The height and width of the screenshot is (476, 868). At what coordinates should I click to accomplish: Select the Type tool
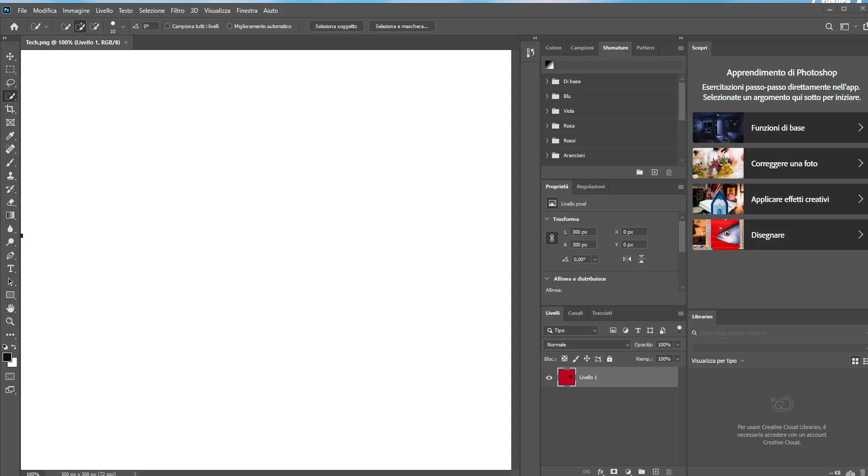pos(10,268)
